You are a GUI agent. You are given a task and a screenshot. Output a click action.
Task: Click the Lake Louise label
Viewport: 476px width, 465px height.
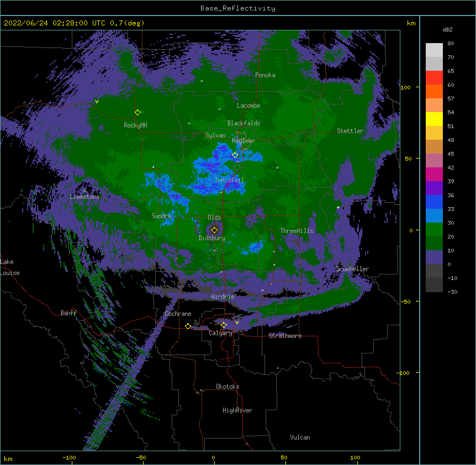tap(10, 267)
